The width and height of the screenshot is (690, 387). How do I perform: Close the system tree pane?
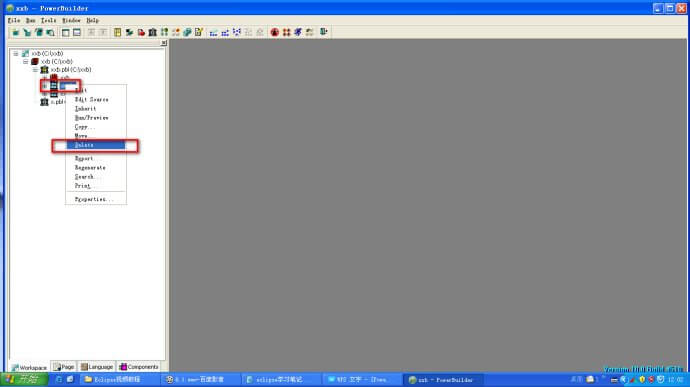[x=164, y=43]
